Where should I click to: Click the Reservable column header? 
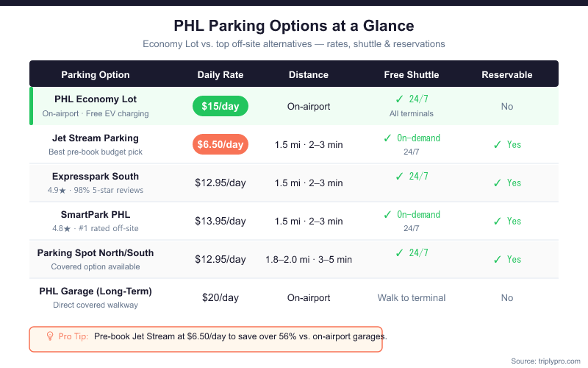[x=506, y=75]
